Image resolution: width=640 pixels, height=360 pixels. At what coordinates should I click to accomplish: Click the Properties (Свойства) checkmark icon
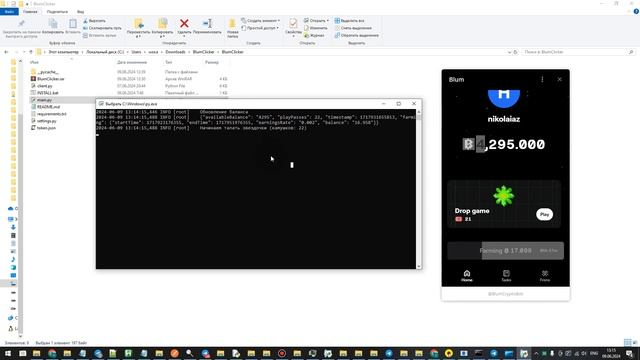293,23
